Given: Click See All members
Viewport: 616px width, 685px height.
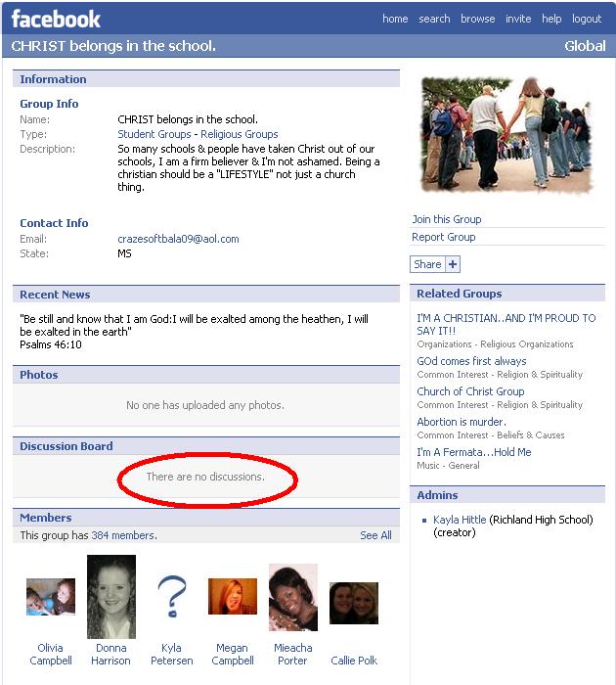Looking at the screenshot, I should point(375,535).
